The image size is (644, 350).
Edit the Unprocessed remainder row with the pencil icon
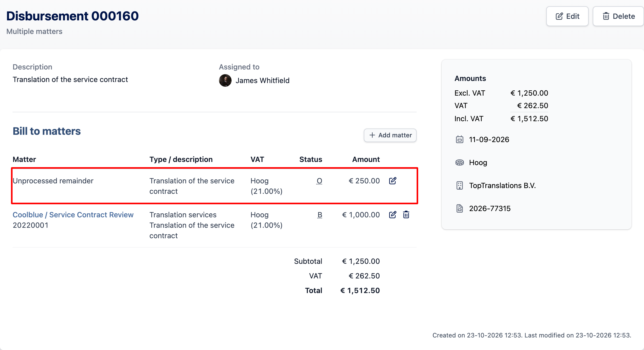point(393,181)
